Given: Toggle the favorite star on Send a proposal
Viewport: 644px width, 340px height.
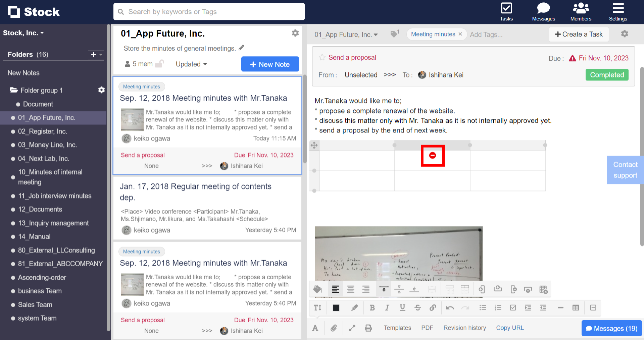Looking at the screenshot, I should pyautogui.click(x=321, y=57).
